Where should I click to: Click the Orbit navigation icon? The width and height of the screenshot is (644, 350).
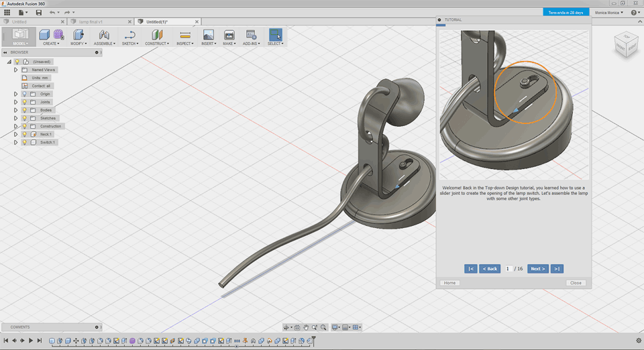click(x=286, y=327)
